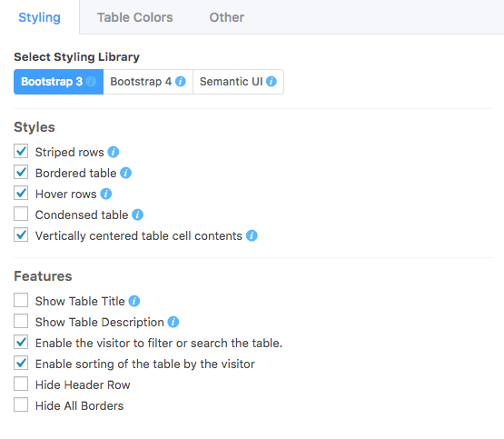Click info icon on Bootstrap 4 option
The width and height of the screenshot is (504, 439).
click(181, 82)
